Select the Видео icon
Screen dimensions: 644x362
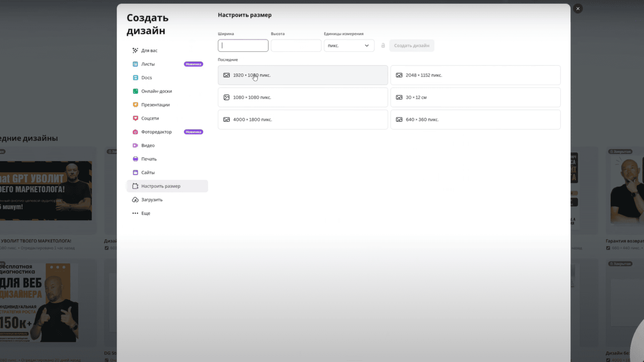pyautogui.click(x=135, y=145)
